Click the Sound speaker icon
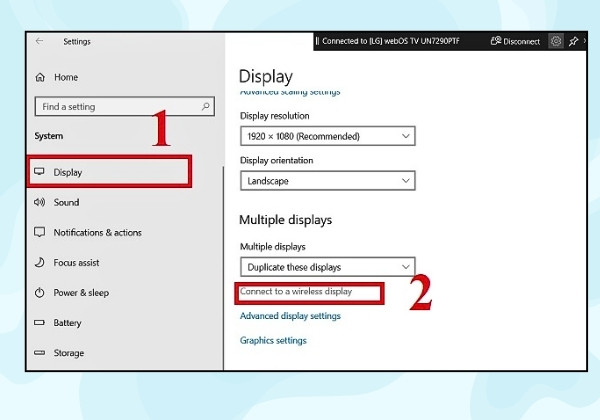The image size is (600, 420). click(x=39, y=202)
